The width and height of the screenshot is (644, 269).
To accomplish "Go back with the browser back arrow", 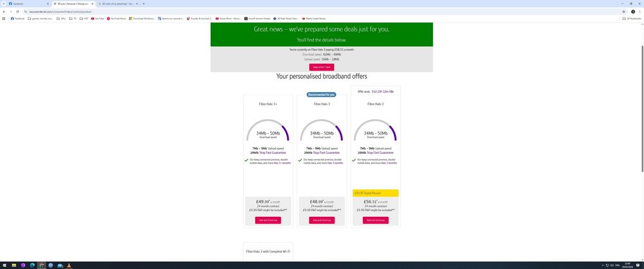I will 4,12.
